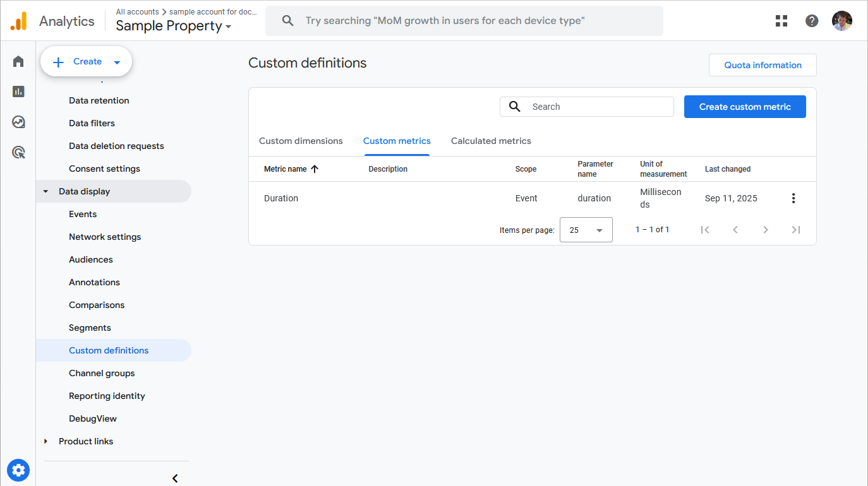Viewport: 868px width, 486px height.
Task: Open Consent settings
Action: coord(104,169)
